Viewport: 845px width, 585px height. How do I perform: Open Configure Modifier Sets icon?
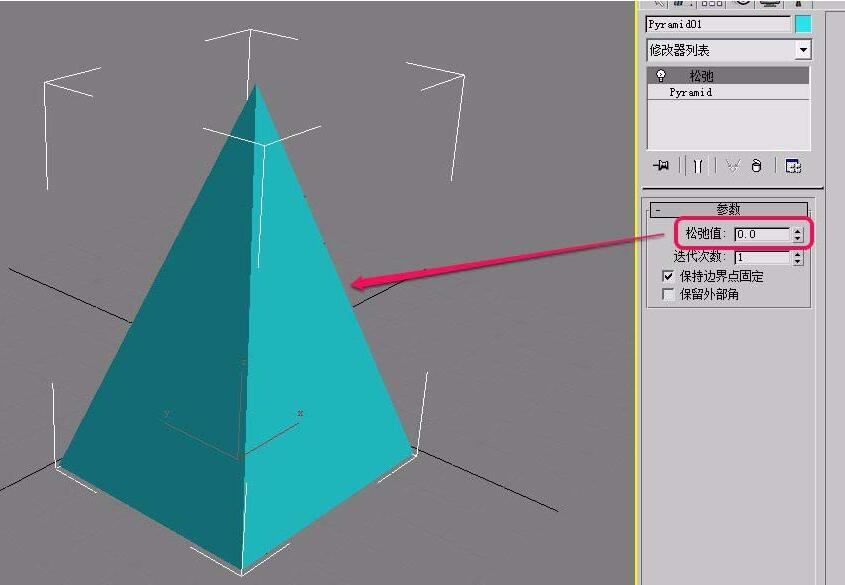click(793, 166)
